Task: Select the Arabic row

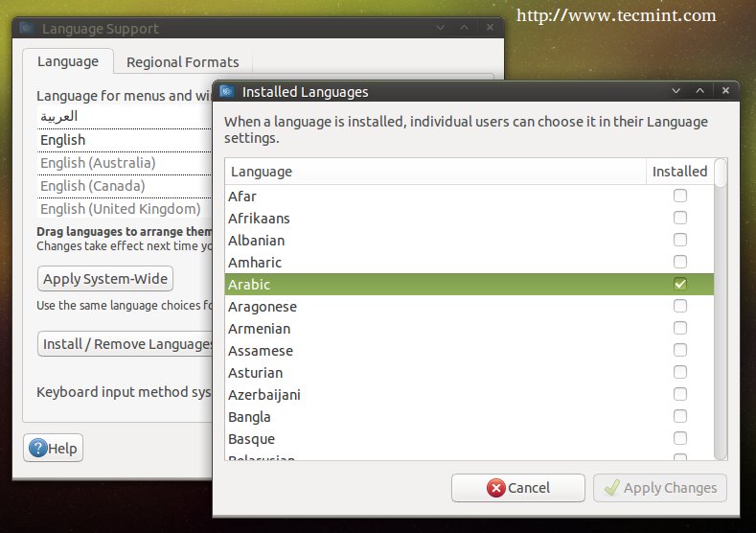Action: coord(470,284)
